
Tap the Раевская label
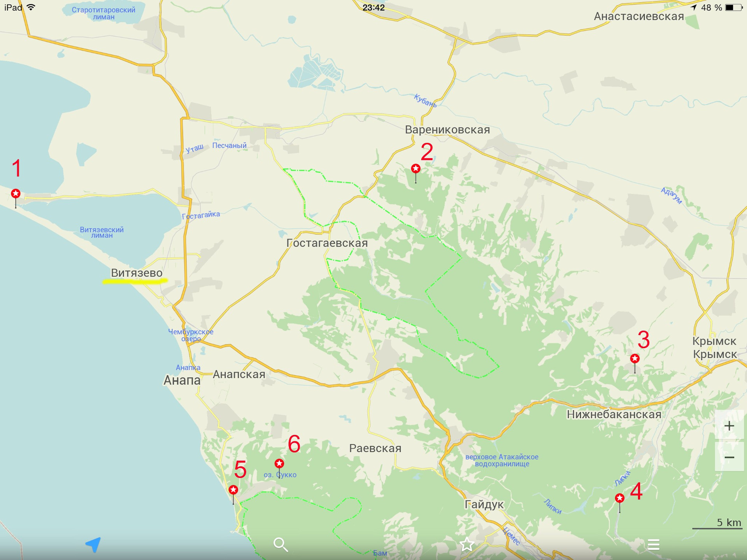pos(375,448)
